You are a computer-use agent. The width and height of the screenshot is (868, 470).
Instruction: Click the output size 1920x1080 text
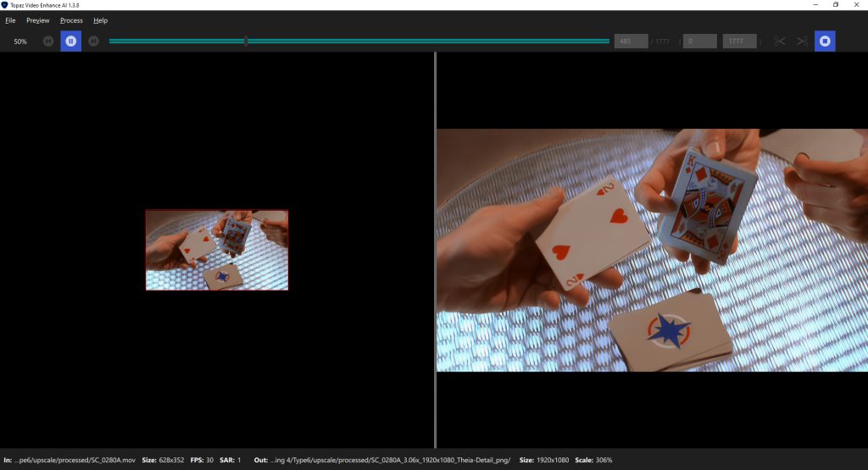[x=543, y=460]
